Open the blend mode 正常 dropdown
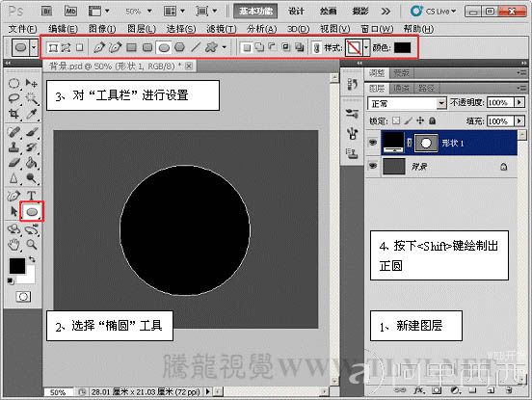The width and height of the screenshot is (532, 400). point(407,103)
